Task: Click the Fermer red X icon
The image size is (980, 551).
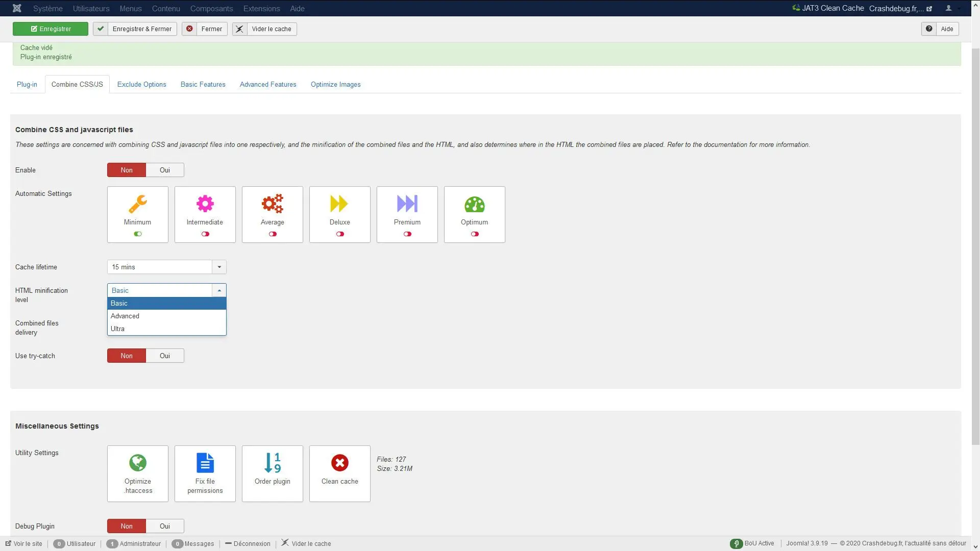Action: (189, 29)
